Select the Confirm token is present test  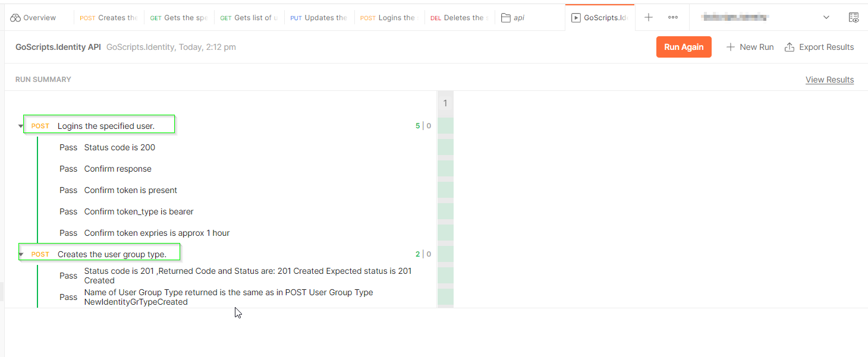pyautogui.click(x=131, y=190)
